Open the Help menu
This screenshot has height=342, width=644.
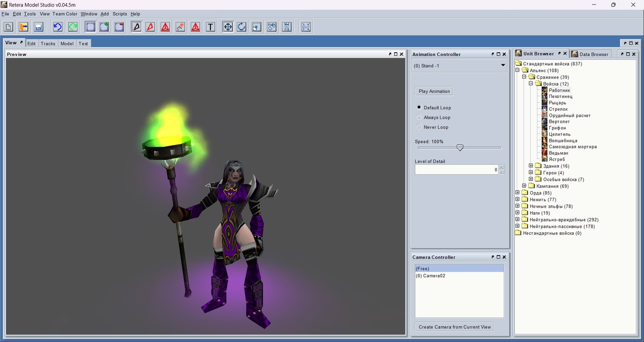[x=135, y=14]
